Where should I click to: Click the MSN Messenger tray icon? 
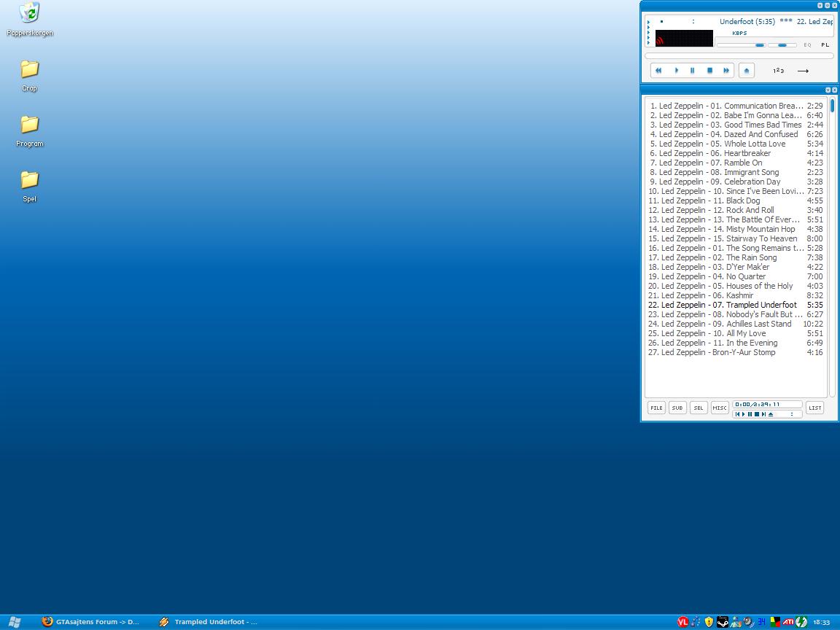coord(736,622)
